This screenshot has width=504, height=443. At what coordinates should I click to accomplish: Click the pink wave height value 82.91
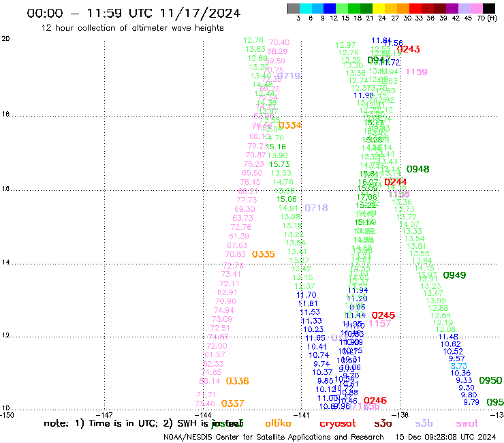coord(227,292)
